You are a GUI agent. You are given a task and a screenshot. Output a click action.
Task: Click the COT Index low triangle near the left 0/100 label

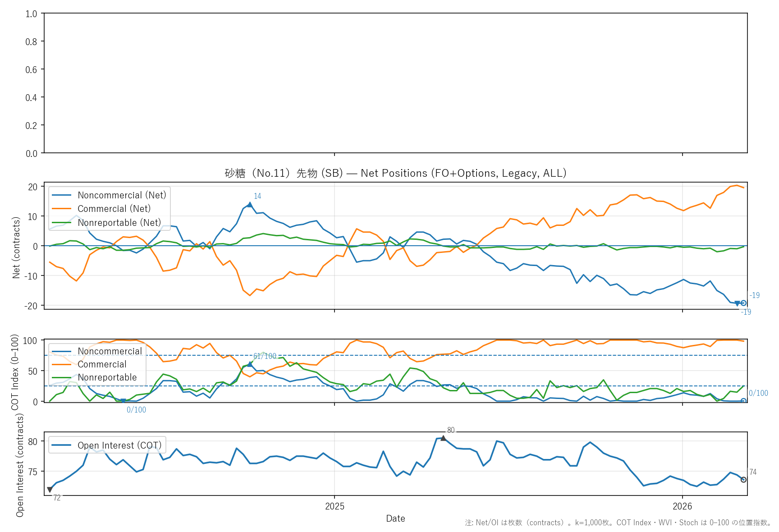tap(123, 401)
